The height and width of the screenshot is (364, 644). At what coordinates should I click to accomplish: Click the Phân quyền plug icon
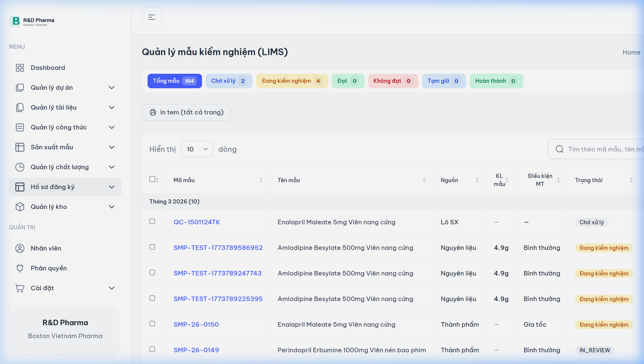[20, 268]
